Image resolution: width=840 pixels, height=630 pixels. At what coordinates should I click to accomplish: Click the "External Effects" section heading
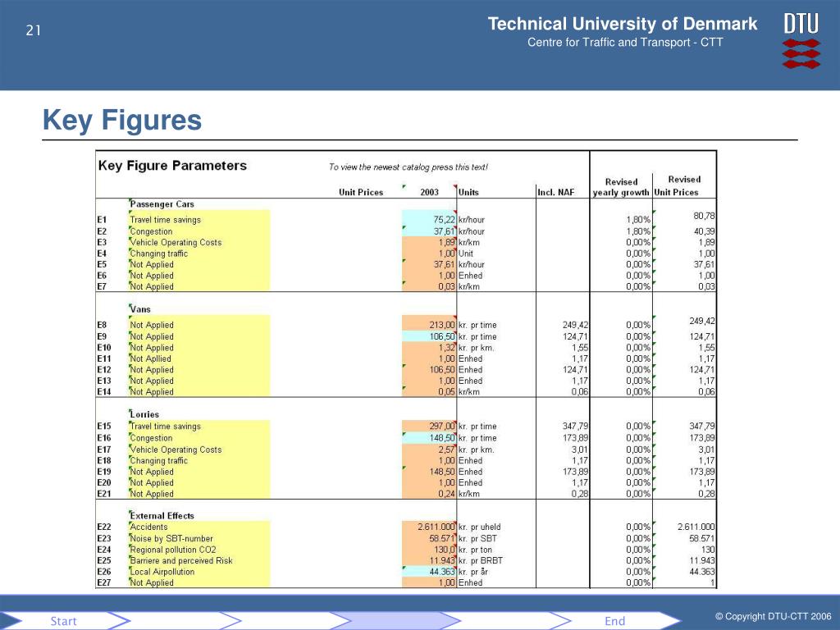[162, 516]
